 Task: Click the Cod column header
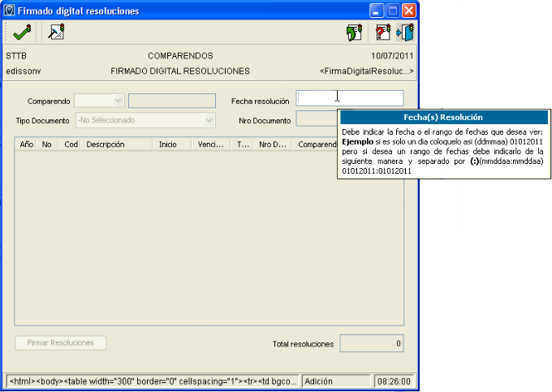pyautogui.click(x=71, y=144)
